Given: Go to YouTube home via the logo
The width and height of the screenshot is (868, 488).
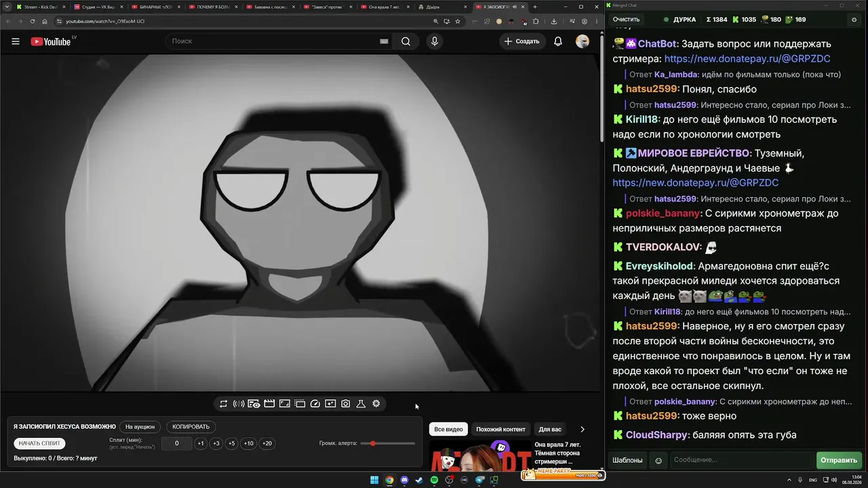Looking at the screenshot, I should [52, 41].
